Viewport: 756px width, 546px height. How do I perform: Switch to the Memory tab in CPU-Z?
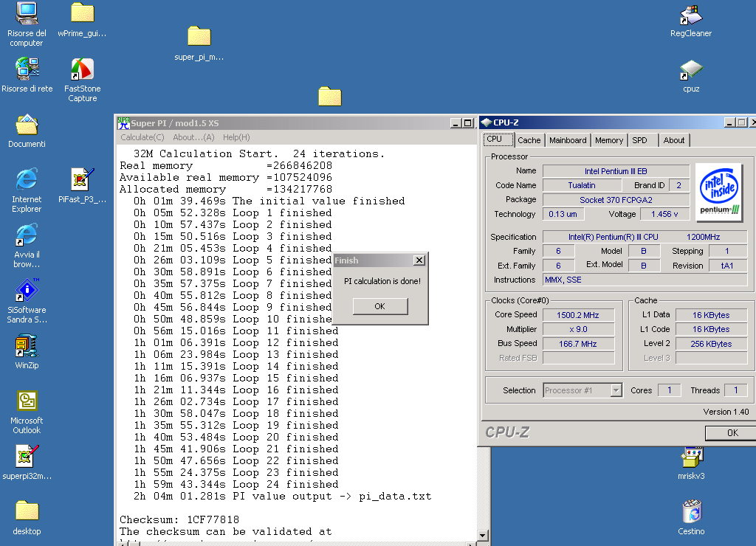coord(609,140)
